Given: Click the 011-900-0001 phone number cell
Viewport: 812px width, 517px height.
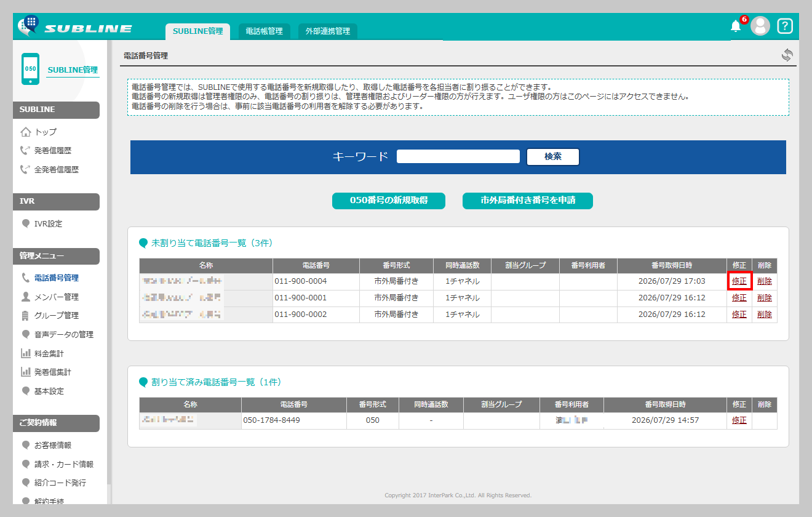Looking at the screenshot, I should pyautogui.click(x=316, y=298).
